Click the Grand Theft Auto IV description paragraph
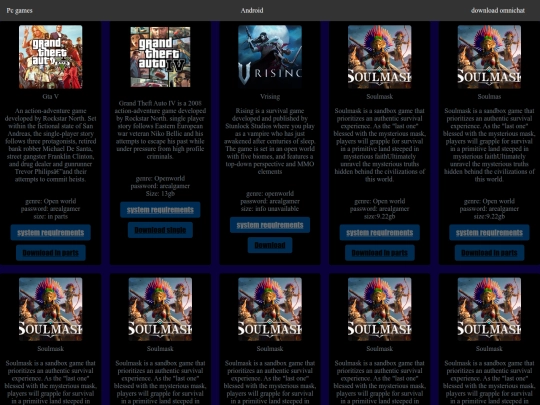The height and width of the screenshot is (405, 540). (160, 130)
